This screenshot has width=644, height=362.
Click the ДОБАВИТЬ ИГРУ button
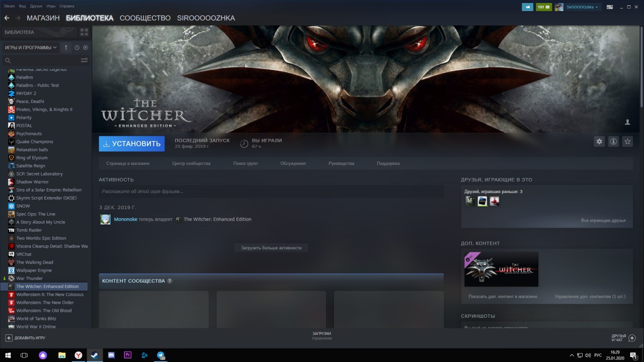click(x=25, y=338)
